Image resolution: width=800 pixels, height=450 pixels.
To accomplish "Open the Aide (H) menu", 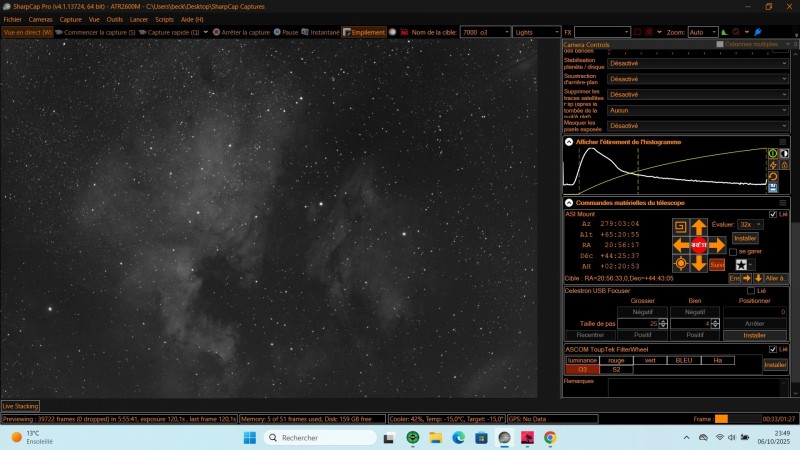I will coord(192,19).
